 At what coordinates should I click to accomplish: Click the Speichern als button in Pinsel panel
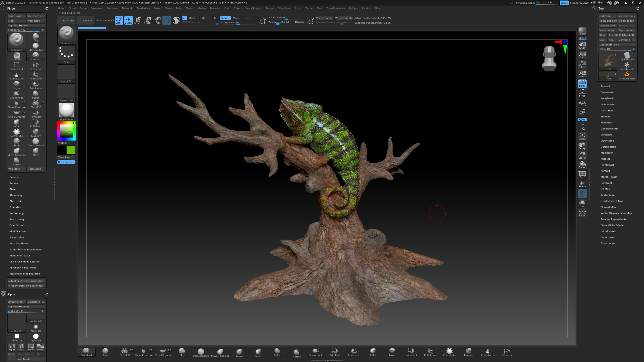35,16
